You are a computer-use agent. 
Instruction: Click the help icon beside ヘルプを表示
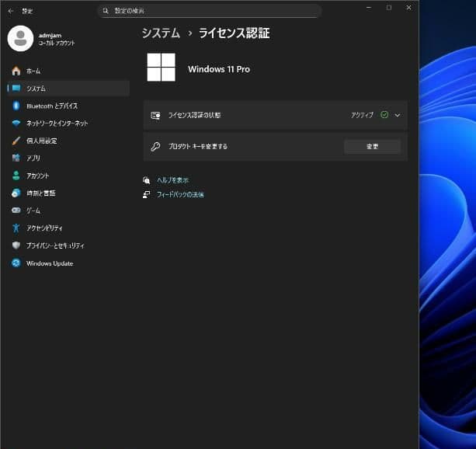tap(146, 180)
